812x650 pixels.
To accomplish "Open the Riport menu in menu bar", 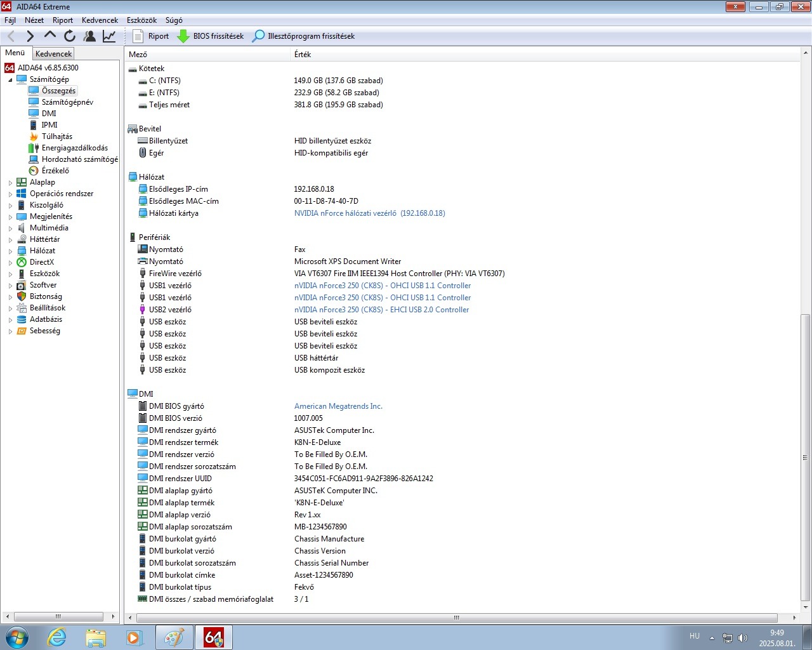I will 63,20.
